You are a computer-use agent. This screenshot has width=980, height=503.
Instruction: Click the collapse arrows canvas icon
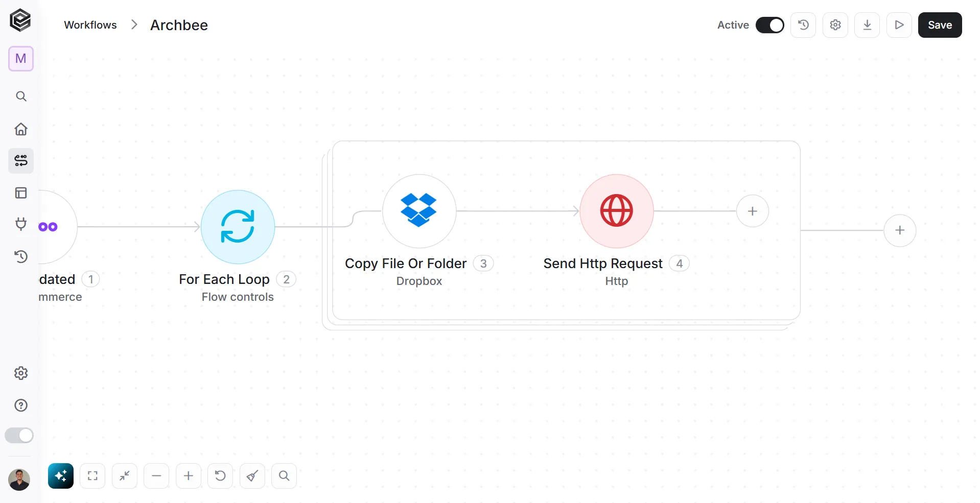(x=125, y=476)
